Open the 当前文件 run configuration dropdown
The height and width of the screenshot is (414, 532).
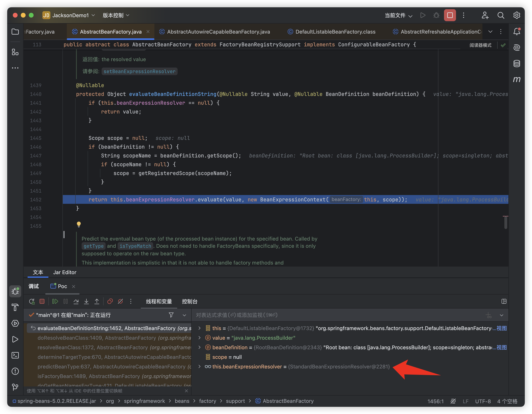[399, 16]
